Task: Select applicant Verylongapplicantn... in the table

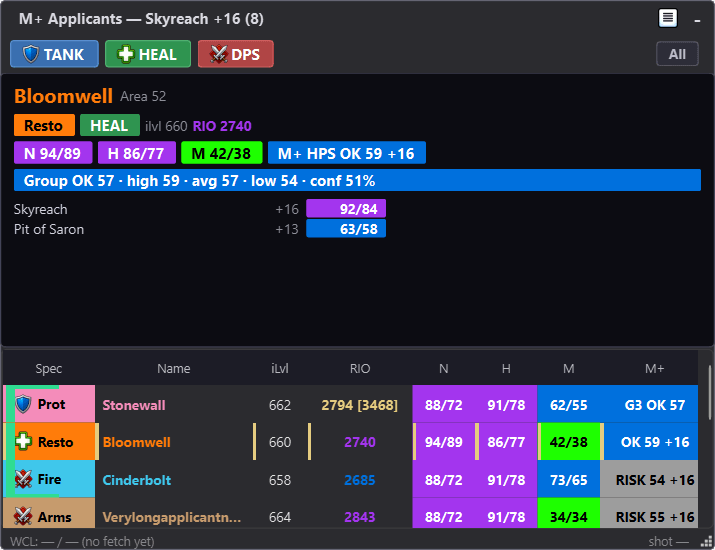Action: point(171,517)
